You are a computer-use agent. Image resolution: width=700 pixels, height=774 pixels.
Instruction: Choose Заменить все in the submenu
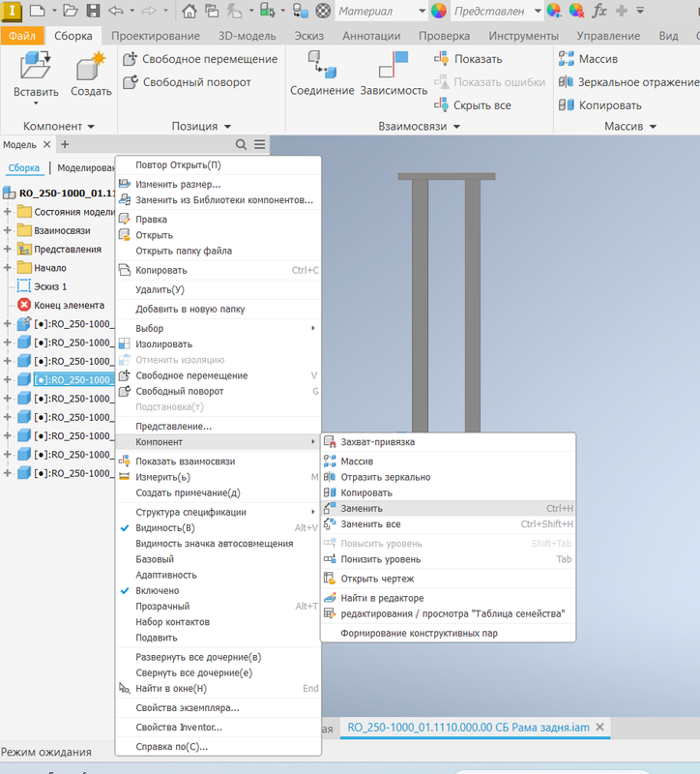448,524
